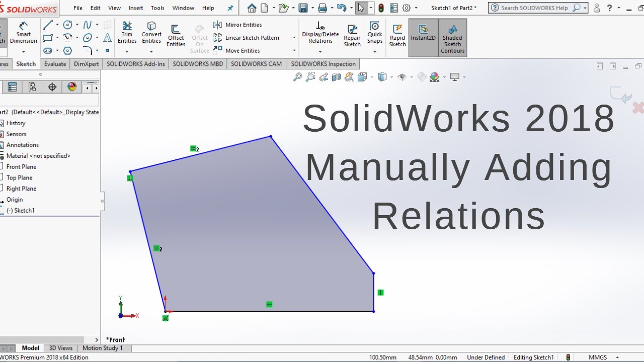The image size is (644, 362).
Task: Select the Corner Rectangle tool
Action: point(48,38)
